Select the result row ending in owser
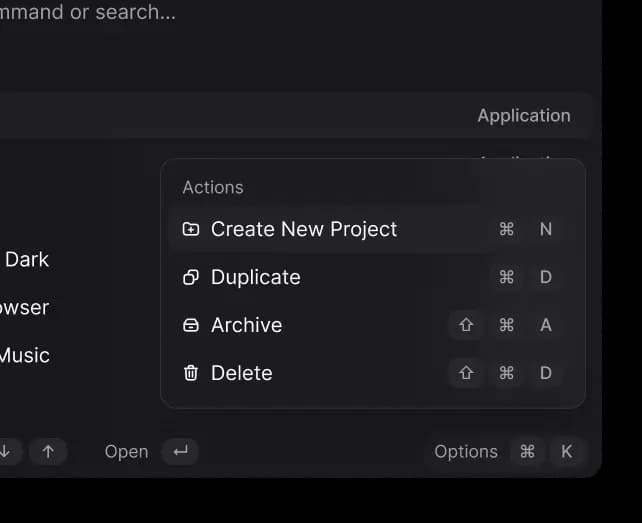This screenshot has width=642, height=523. [80, 308]
